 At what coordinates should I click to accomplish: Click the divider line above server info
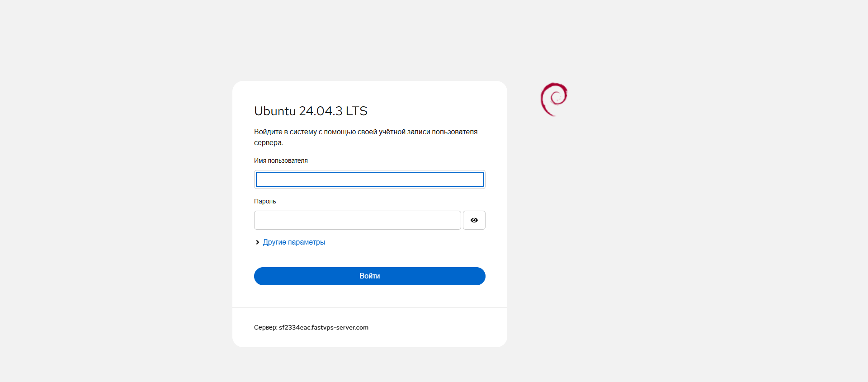coord(369,307)
